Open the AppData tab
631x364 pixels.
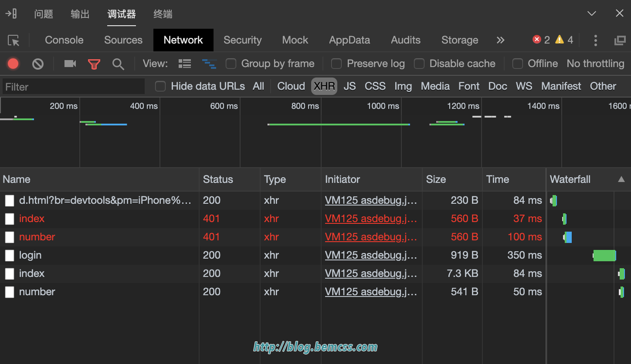[349, 40]
